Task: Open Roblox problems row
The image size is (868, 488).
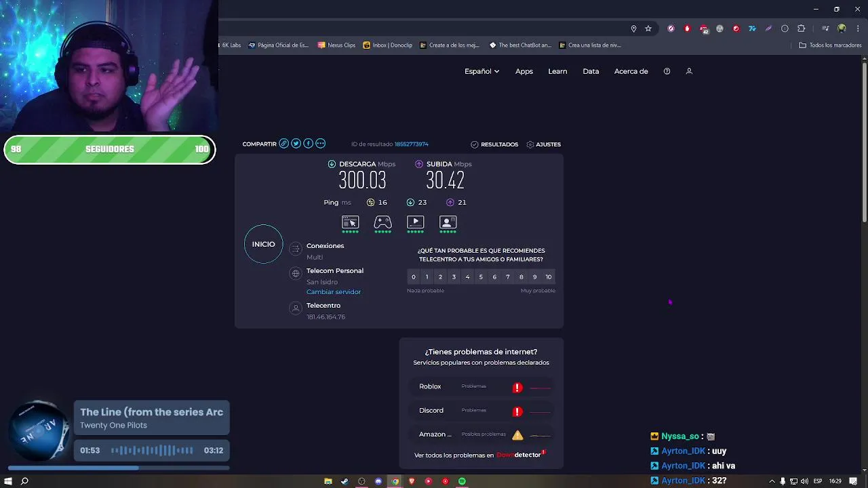Action: tap(481, 386)
